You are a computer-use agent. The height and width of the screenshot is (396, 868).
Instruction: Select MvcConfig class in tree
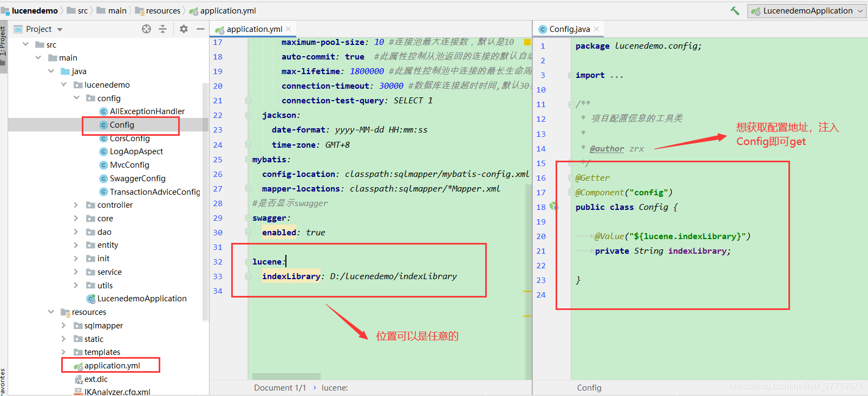pos(125,165)
